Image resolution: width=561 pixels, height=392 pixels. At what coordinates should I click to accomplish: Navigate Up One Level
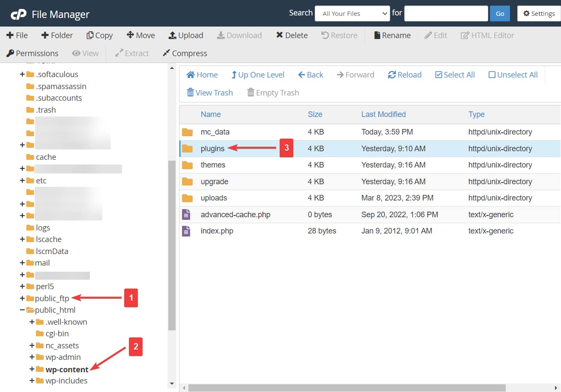(x=258, y=75)
